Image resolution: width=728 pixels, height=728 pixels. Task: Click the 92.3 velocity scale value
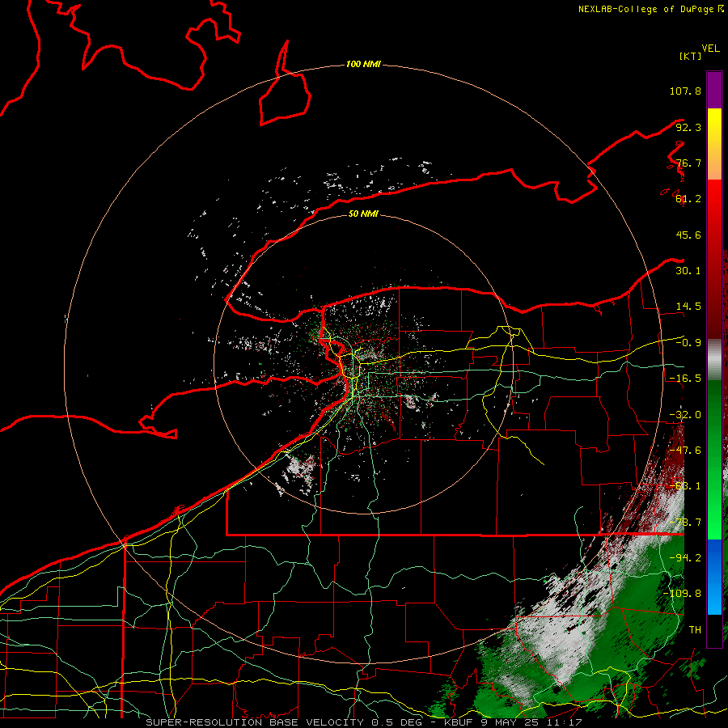(688, 127)
